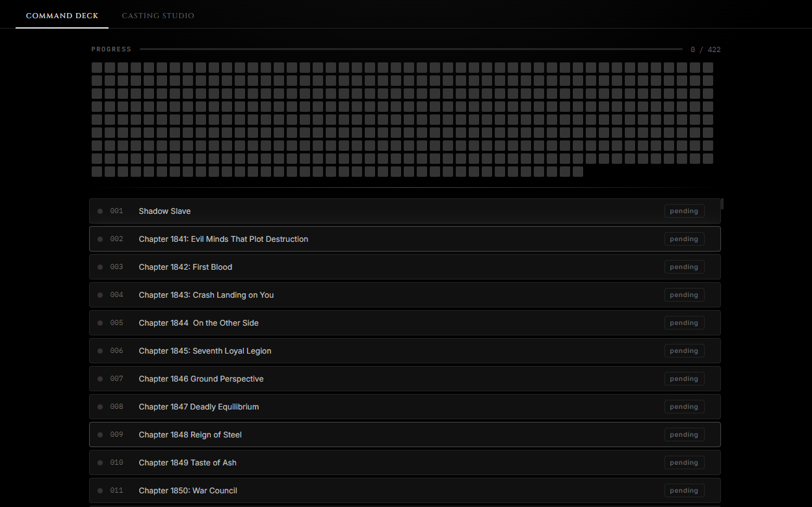
Task: Click status dot beside Chapter 1844
Action: click(100, 323)
